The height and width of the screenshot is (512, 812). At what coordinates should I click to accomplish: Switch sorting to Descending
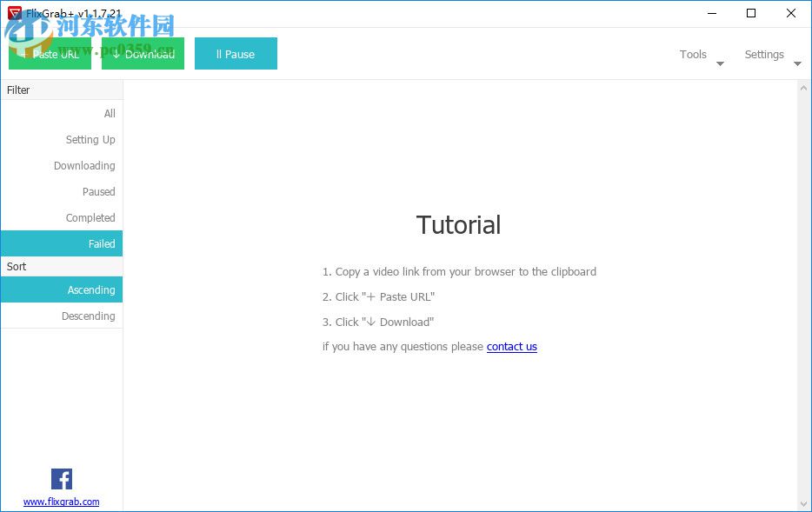62,316
